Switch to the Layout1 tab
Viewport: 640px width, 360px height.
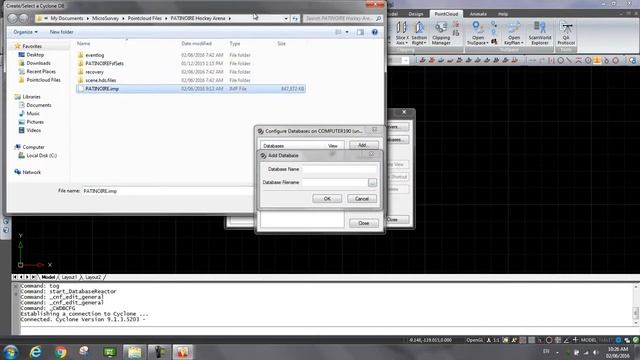pos(69,277)
